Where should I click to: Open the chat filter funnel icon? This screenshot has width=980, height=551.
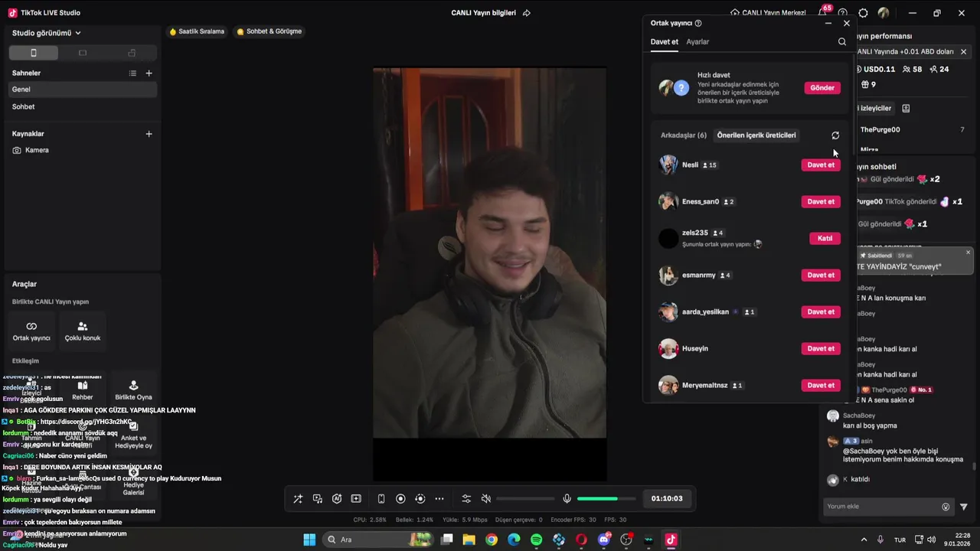point(964,507)
